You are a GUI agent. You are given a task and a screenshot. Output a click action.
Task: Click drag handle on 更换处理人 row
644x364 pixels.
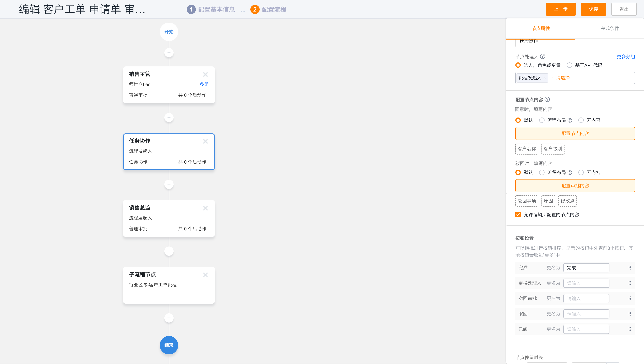(629, 283)
